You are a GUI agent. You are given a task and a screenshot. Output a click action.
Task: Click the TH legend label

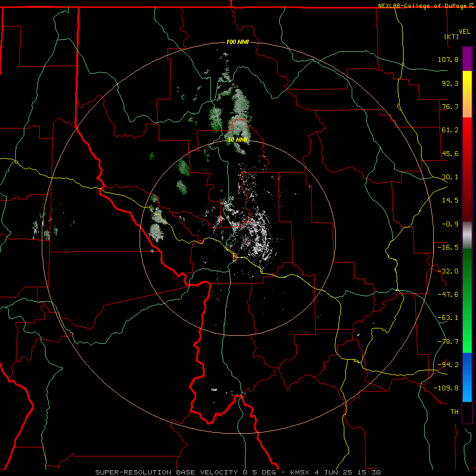click(x=454, y=412)
